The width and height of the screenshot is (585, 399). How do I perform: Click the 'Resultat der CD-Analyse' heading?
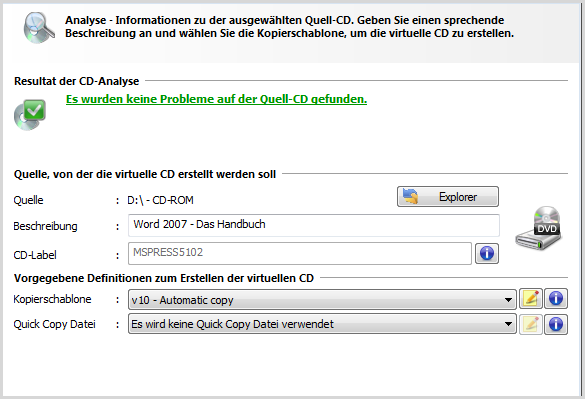(76, 81)
